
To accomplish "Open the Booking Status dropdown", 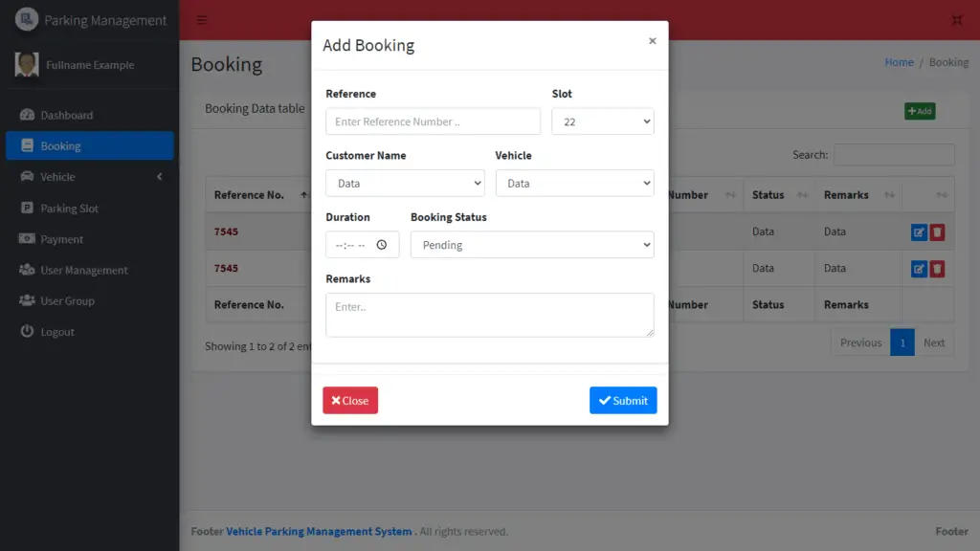I will tap(531, 245).
